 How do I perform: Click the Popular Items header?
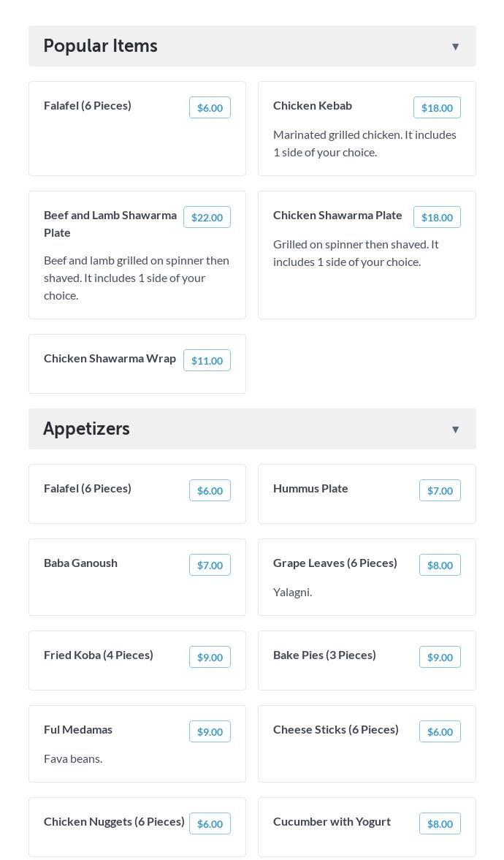[x=101, y=46]
